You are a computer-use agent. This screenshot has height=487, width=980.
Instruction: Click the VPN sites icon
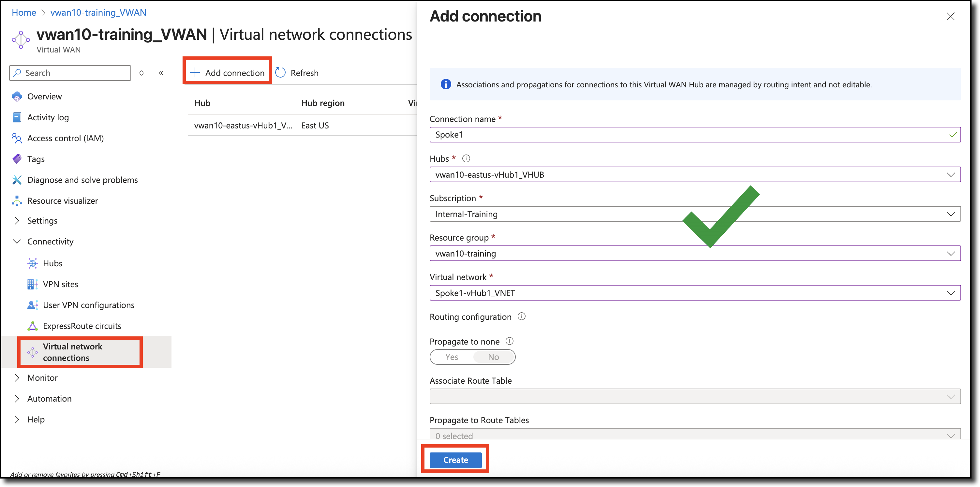32,284
